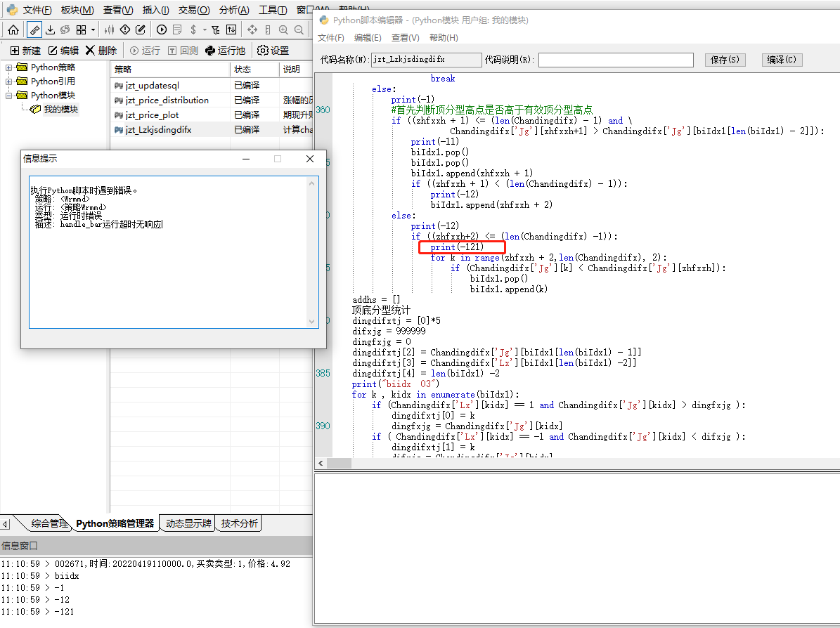
Task: Click the zoom in magnifier icon
Action: click(x=283, y=30)
